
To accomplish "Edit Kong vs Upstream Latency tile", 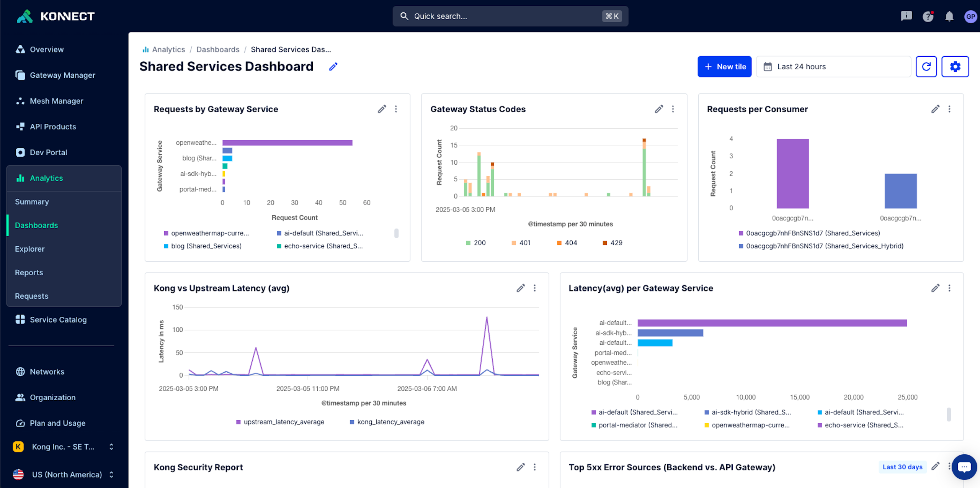I will [x=520, y=288].
